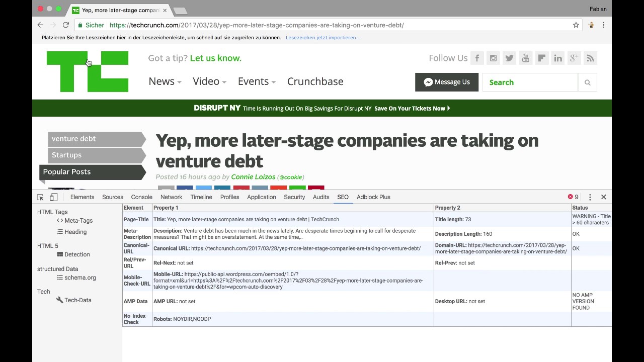644x362 pixels.
Task: Toggle the device toolbar in DevTools
Action: click(54, 197)
